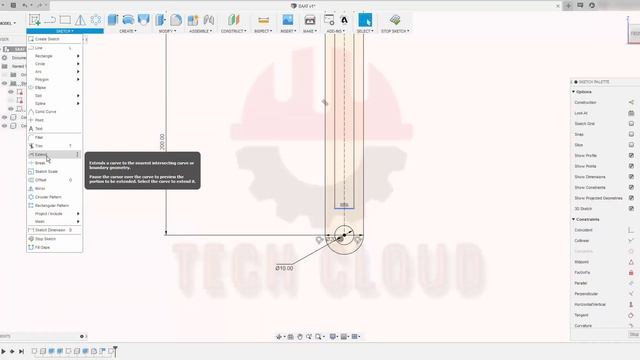Viewport: 640px width, 360px height.
Task: Click the Perpendicular constraint icon
Action: coord(631,293)
